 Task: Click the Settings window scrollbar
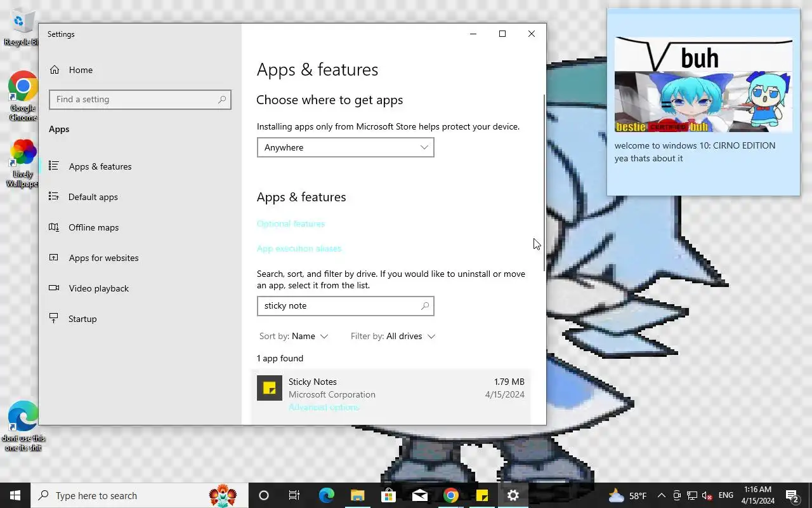[x=543, y=184]
